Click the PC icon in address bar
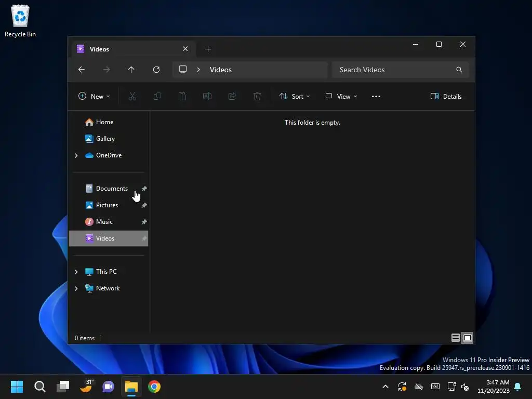This screenshot has height=399, width=532. pos(183,70)
